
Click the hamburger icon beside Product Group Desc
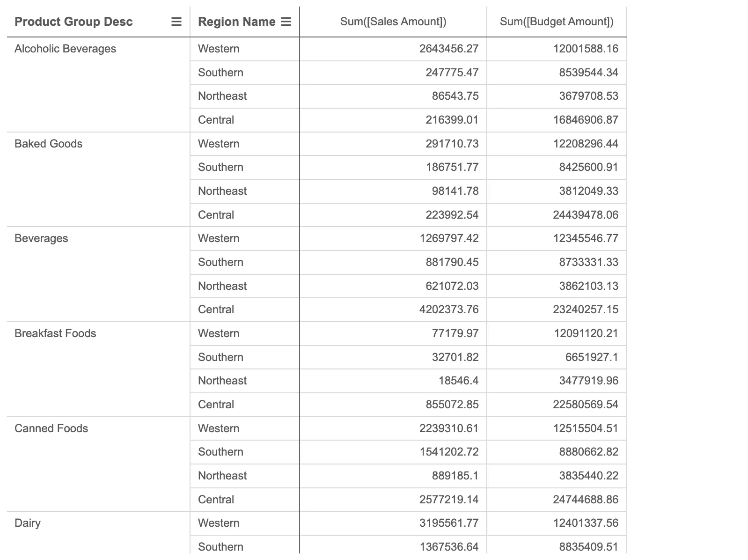[176, 22]
